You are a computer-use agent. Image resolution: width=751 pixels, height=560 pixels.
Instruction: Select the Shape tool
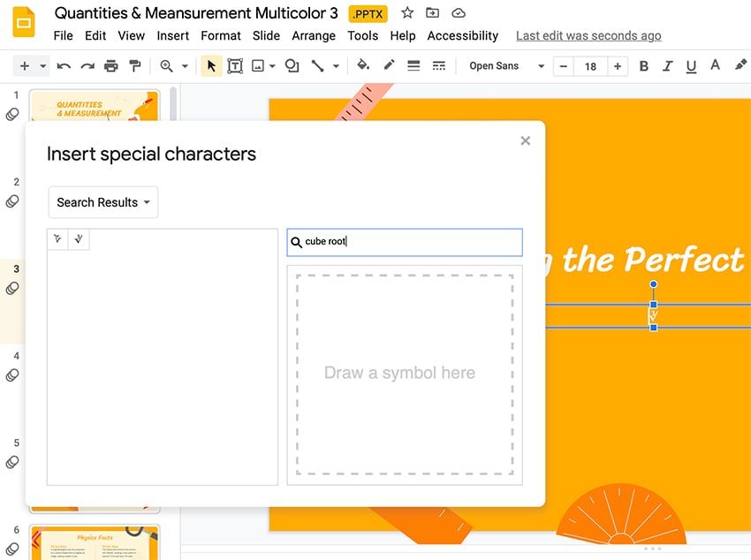(292, 65)
